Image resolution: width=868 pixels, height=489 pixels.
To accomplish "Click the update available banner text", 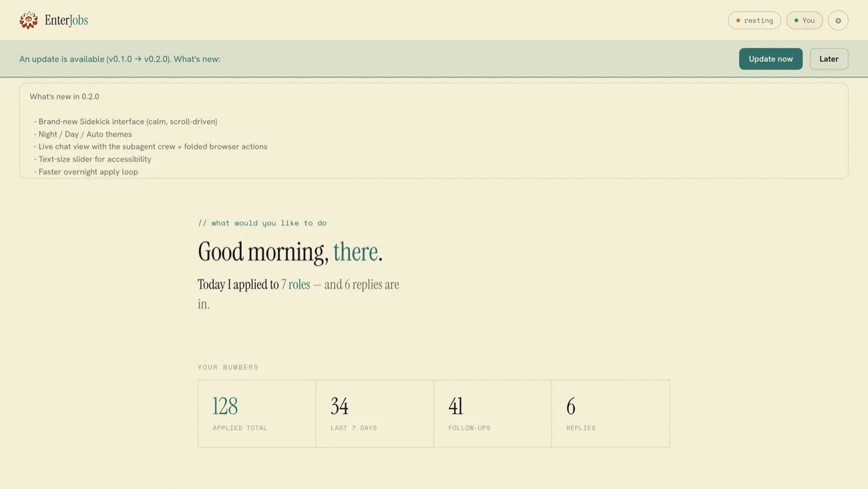I will 120,59.
